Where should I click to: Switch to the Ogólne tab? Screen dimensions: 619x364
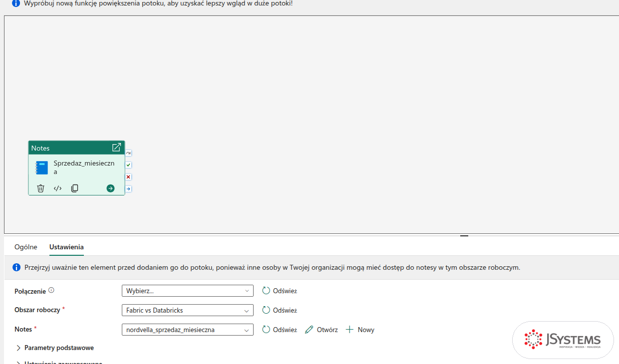pos(26,247)
